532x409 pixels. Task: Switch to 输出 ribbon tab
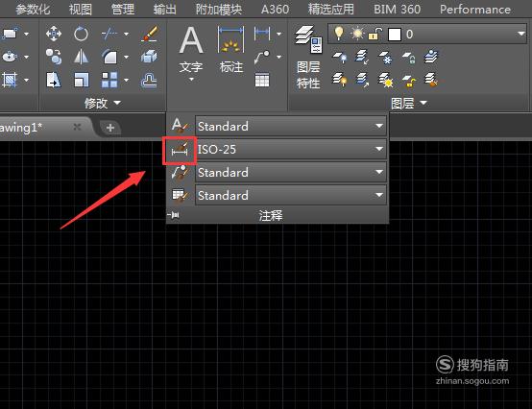(164, 10)
